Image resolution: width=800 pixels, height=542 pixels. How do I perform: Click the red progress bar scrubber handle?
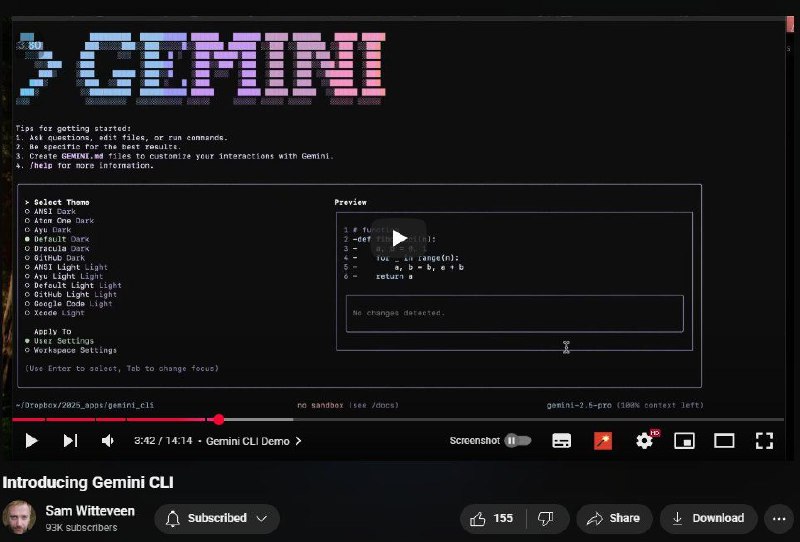(219, 420)
